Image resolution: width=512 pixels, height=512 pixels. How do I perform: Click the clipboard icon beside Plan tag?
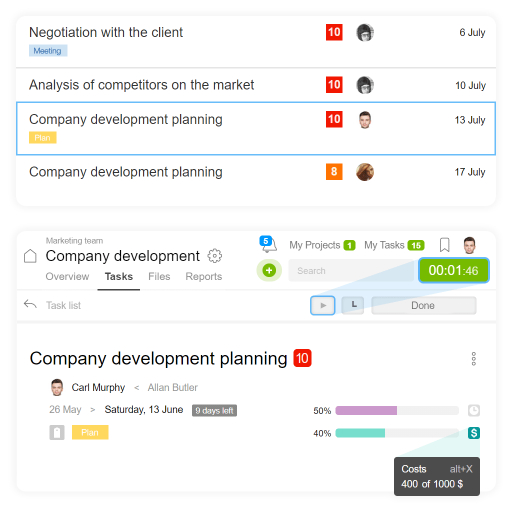point(57,433)
